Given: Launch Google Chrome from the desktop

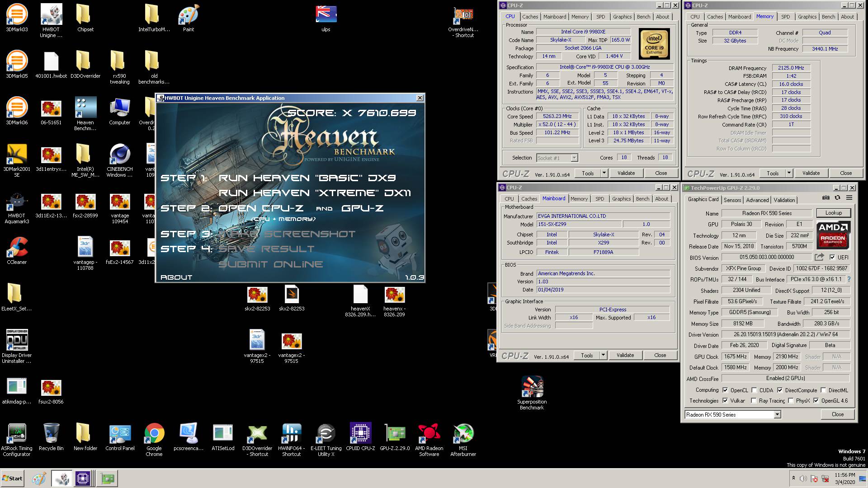Looking at the screenshot, I should (154, 439).
